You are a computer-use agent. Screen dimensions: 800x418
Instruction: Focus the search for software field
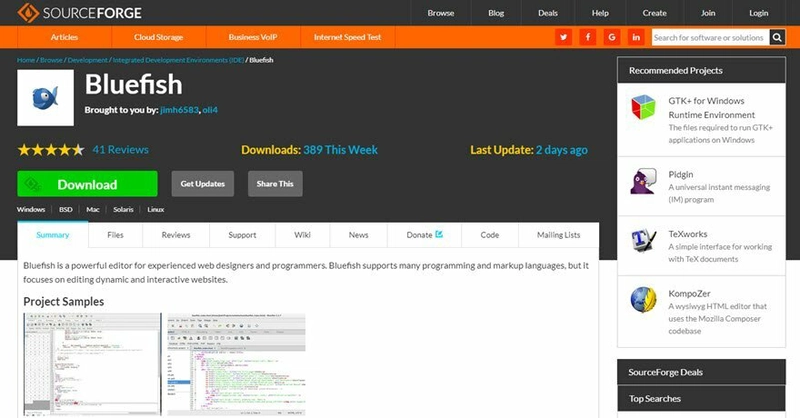pyautogui.click(x=710, y=37)
